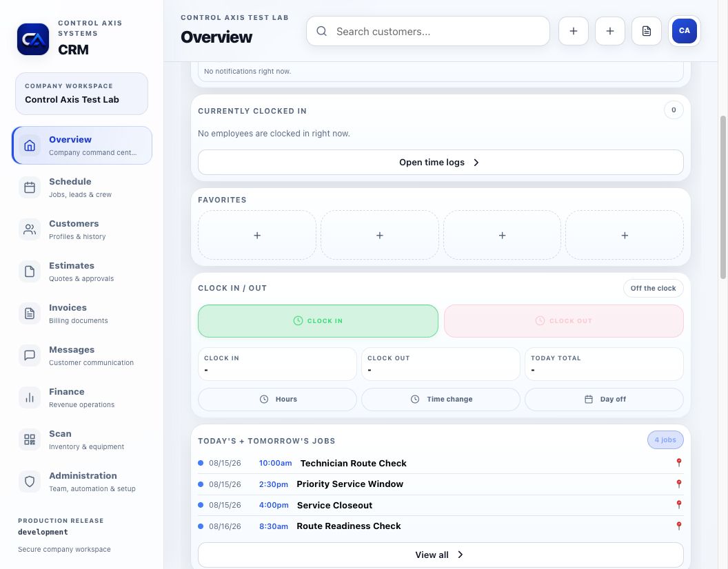Focus the Search customers field
Viewport: 728px width, 569px height.
[428, 31]
